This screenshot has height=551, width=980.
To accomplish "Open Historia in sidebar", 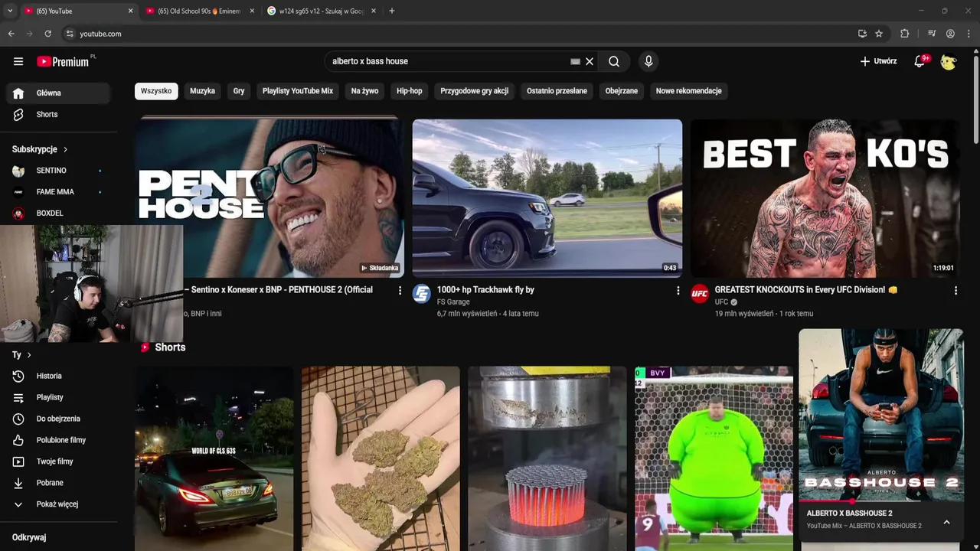I will [x=58, y=376].
